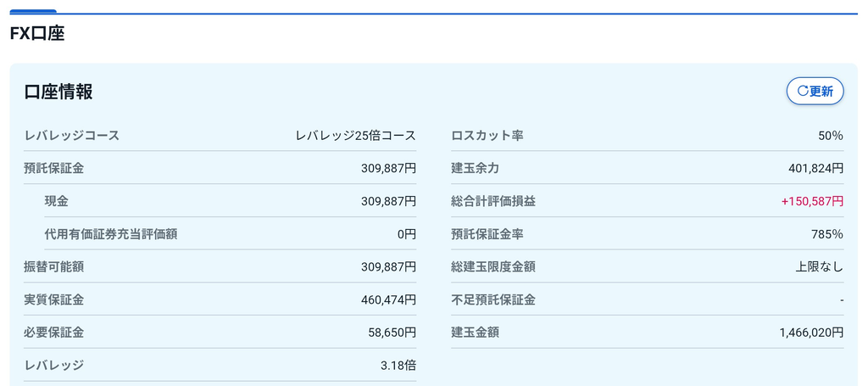Click the 代用有価証券充当評価額 label
This screenshot has width=868, height=386.
pyautogui.click(x=111, y=234)
